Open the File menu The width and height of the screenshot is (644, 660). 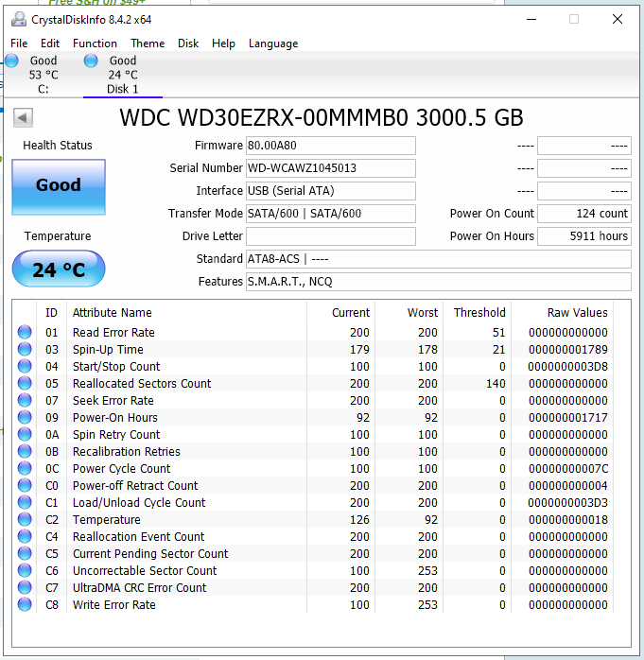click(19, 43)
